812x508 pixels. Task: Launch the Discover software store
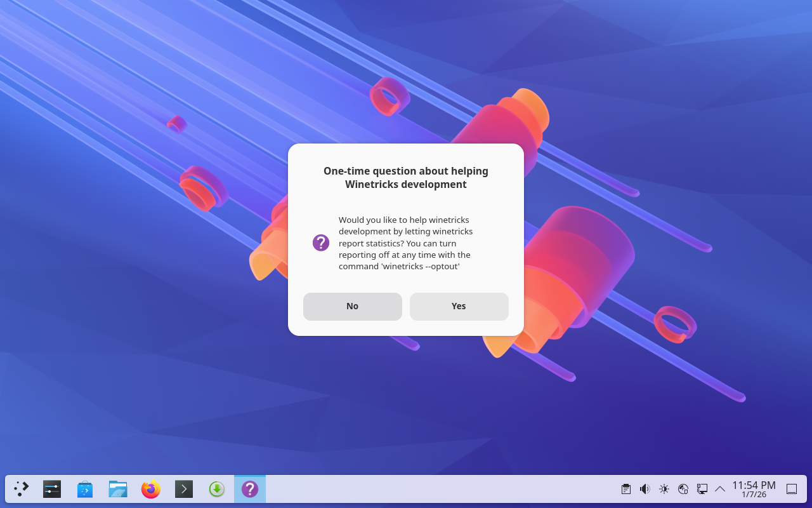pos(85,489)
